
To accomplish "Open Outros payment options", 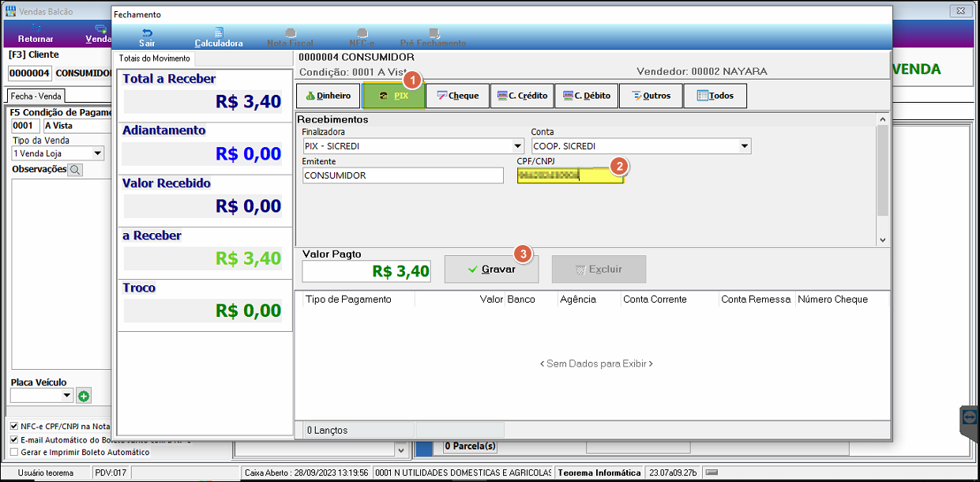I will click(x=651, y=96).
